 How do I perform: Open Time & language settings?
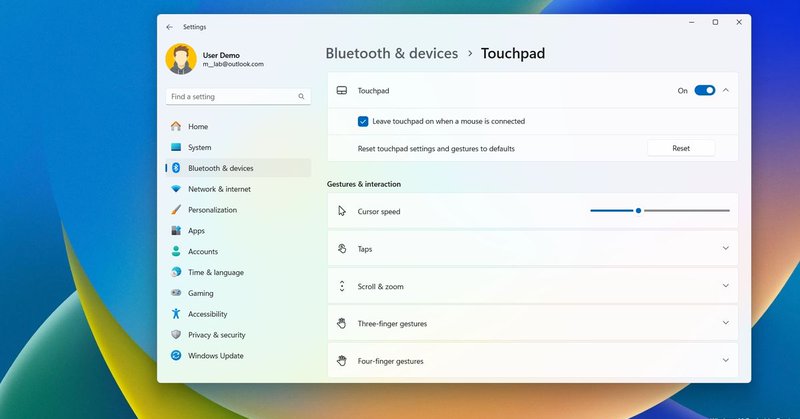[x=238, y=272]
